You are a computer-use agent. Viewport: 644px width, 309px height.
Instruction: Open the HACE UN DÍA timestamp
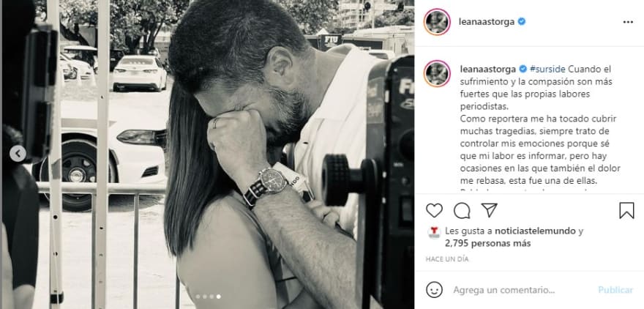coord(447,259)
